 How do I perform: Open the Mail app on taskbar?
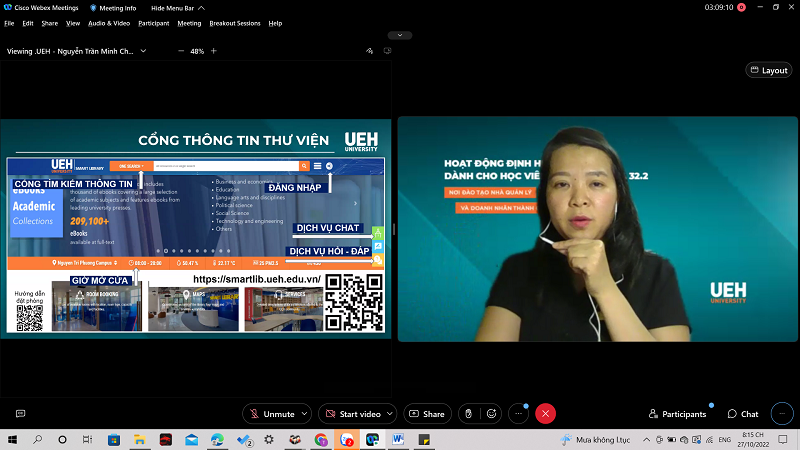pyautogui.click(x=191, y=440)
